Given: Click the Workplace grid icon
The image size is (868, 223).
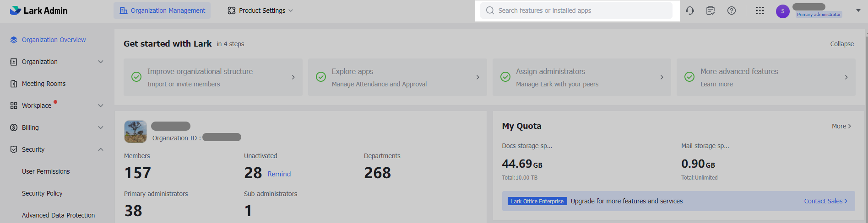Looking at the screenshot, I should (14, 106).
